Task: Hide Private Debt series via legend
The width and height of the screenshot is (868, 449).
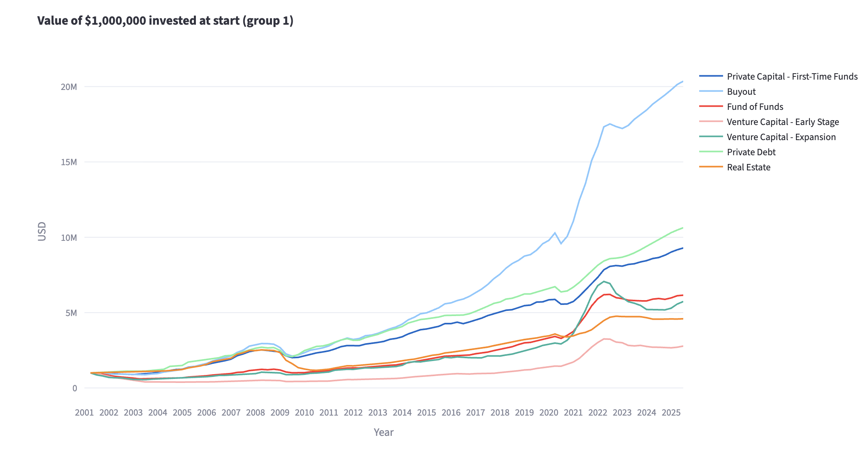Action: click(x=751, y=152)
